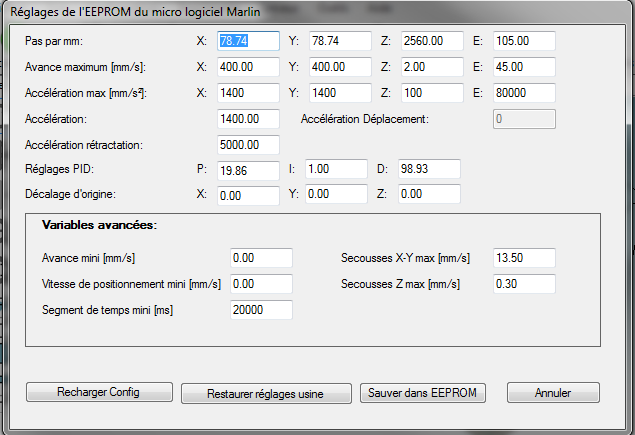Click Décalage d'origine Z field

[x=429, y=194]
